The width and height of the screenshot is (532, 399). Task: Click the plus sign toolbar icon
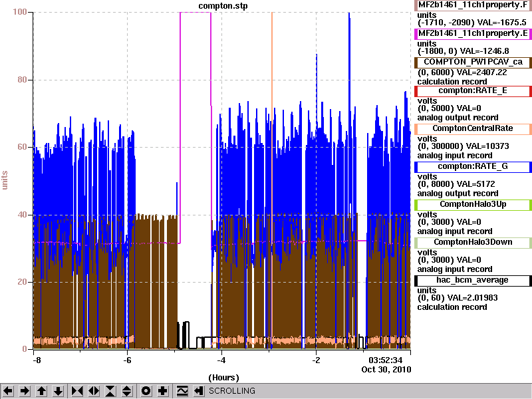point(163,391)
